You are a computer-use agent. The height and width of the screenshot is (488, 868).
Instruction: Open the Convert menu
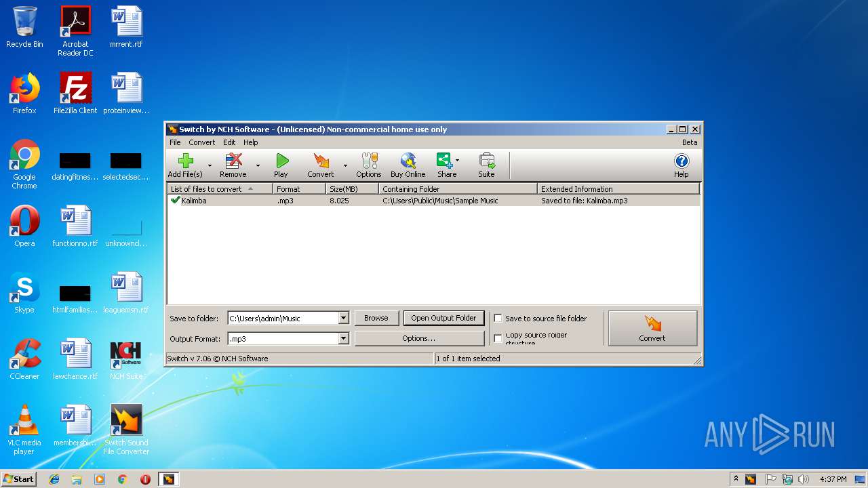pyautogui.click(x=201, y=142)
